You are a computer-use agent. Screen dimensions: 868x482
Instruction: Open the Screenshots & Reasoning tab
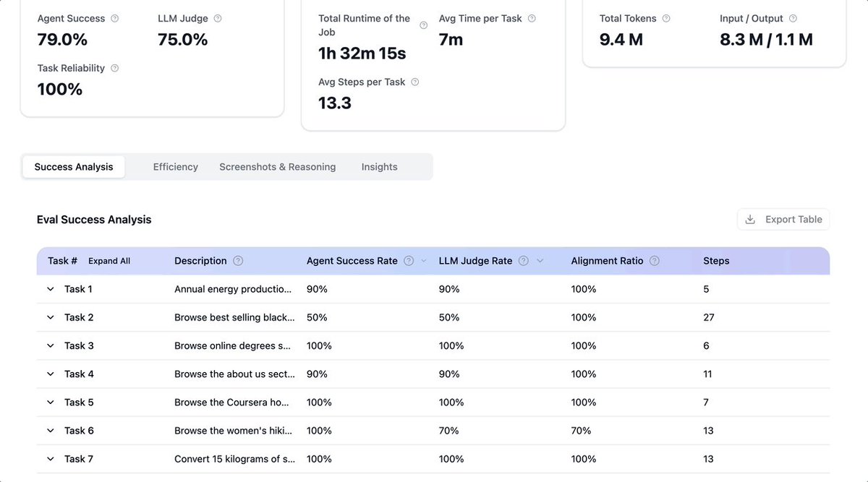[278, 167]
